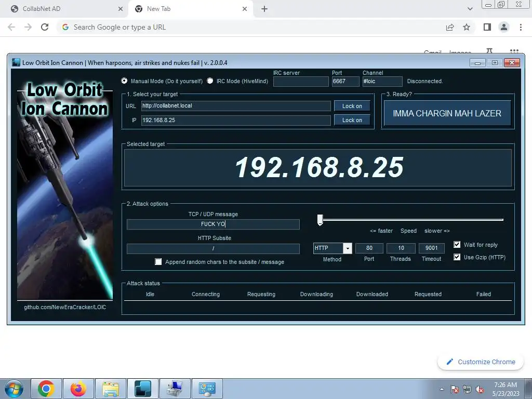Click the Lock on button beside IP

tap(352, 120)
